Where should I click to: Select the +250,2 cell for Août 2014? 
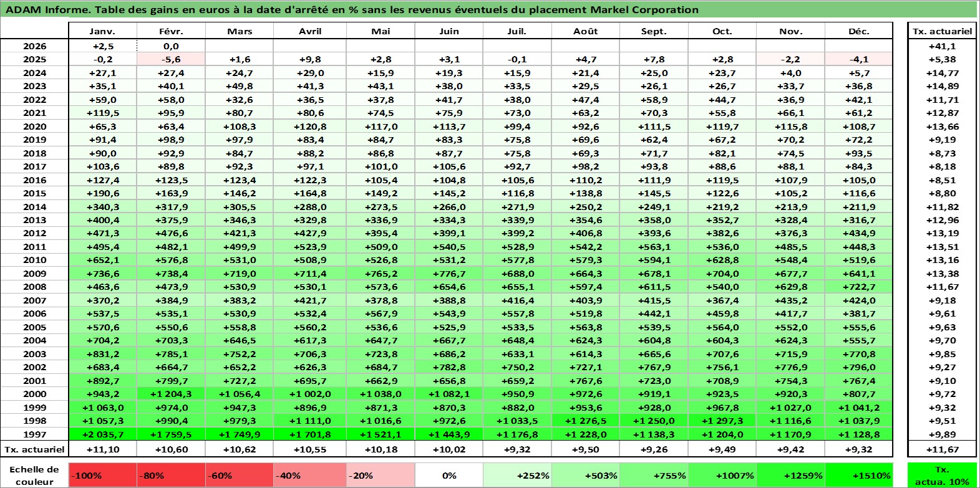coord(586,207)
